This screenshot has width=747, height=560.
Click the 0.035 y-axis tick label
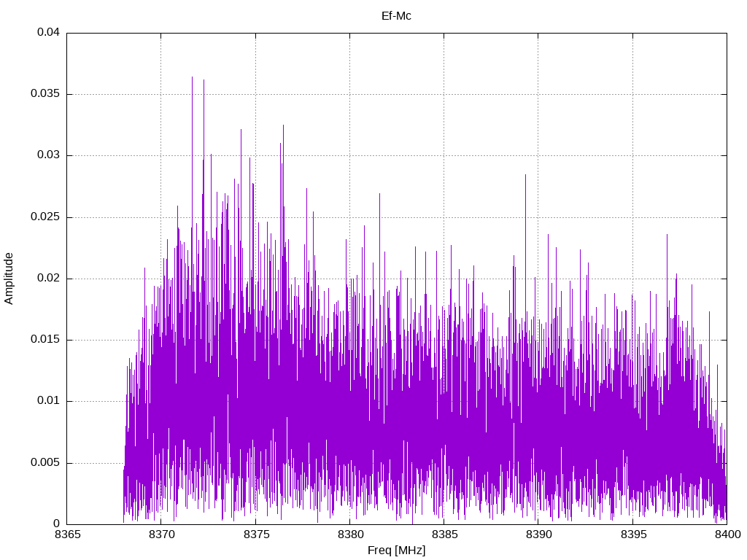(45, 94)
